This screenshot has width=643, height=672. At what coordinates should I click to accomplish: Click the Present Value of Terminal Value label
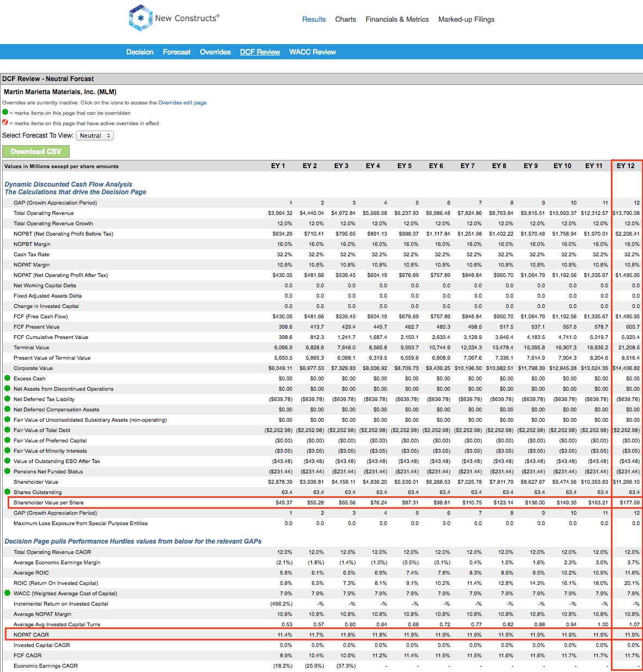pos(52,358)
